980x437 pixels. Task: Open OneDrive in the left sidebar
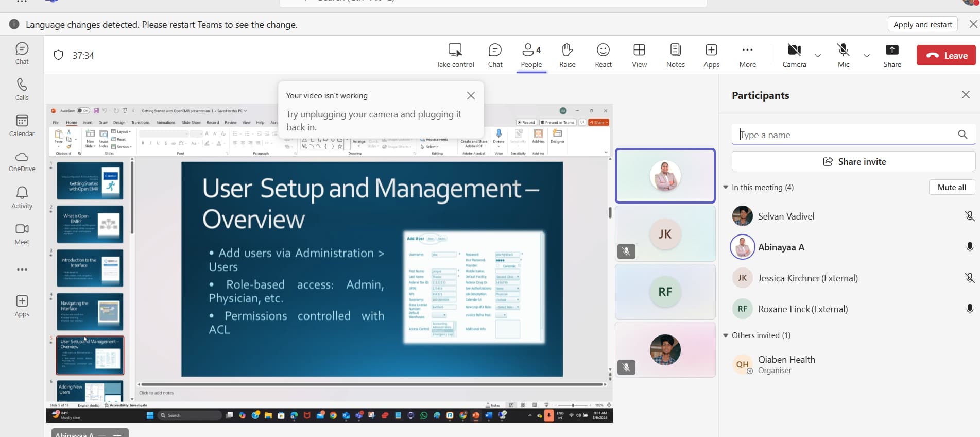(22, 162)
